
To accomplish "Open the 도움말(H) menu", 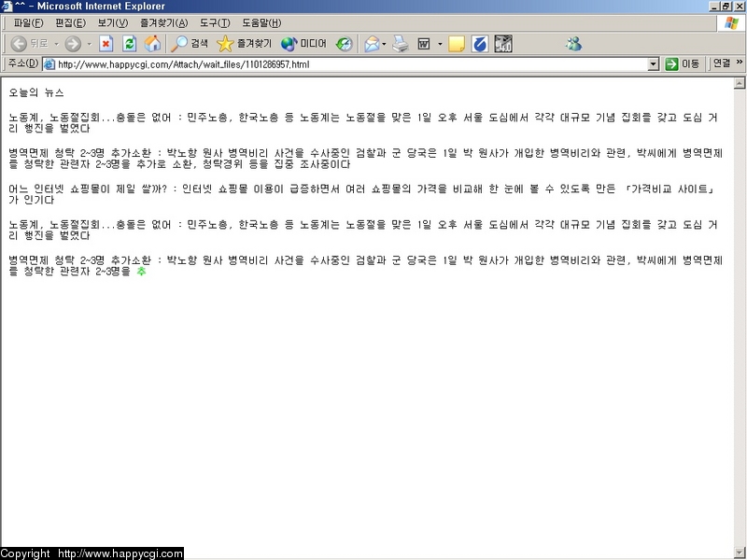I will tap(261, 22).
